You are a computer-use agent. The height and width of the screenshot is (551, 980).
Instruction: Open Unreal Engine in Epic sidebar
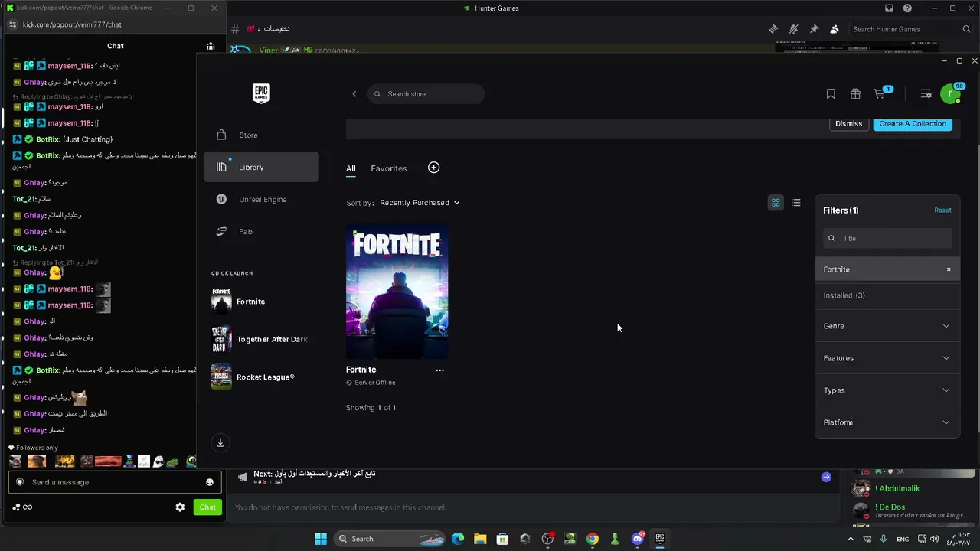pos(261,200)
